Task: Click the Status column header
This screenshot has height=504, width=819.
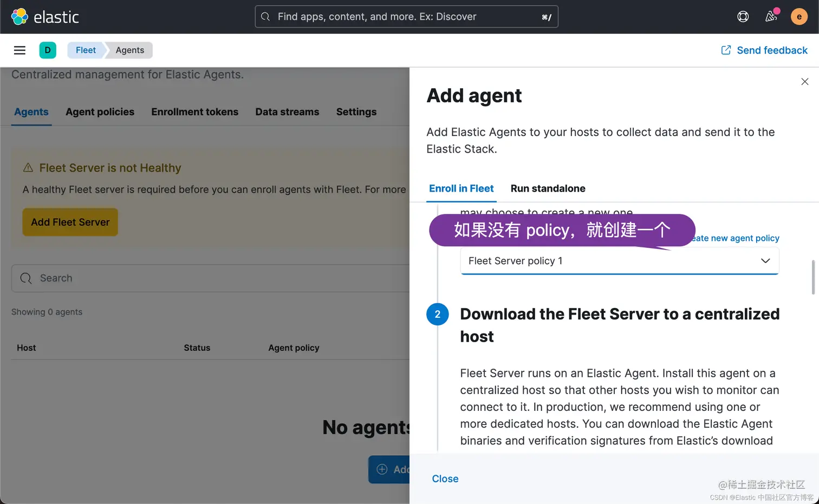Action: tap(197, 348)
